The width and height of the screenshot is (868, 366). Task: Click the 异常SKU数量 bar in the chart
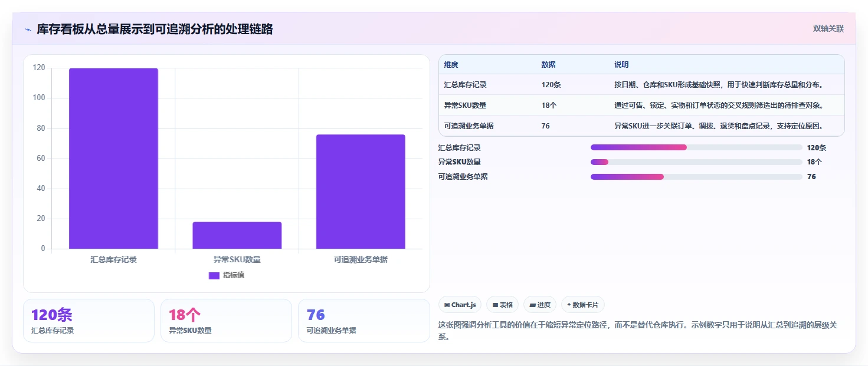point(237,235)
